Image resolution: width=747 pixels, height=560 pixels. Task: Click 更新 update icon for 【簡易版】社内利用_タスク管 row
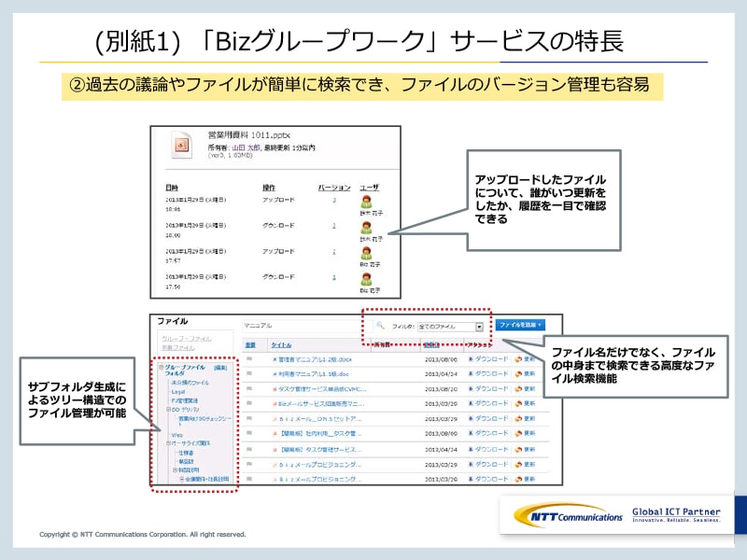coord(518,434)
